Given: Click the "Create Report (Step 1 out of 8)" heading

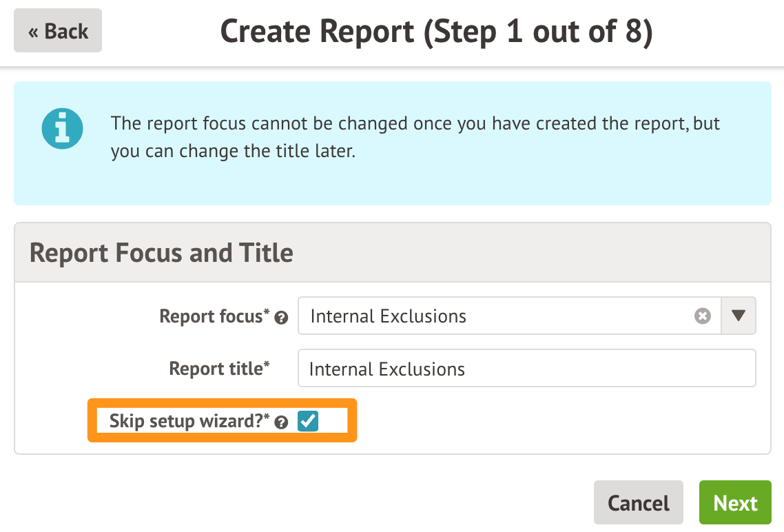Looking at the screenshot, I should 435,32.
